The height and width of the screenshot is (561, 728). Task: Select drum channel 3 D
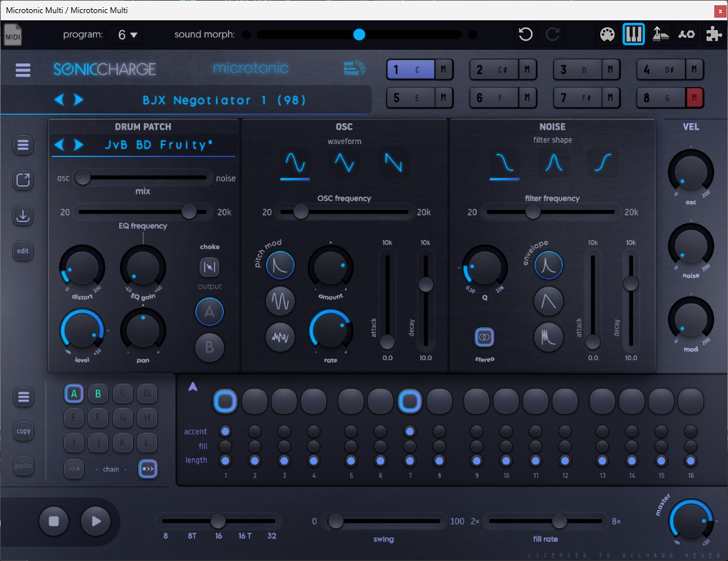[x=577, y=69]
